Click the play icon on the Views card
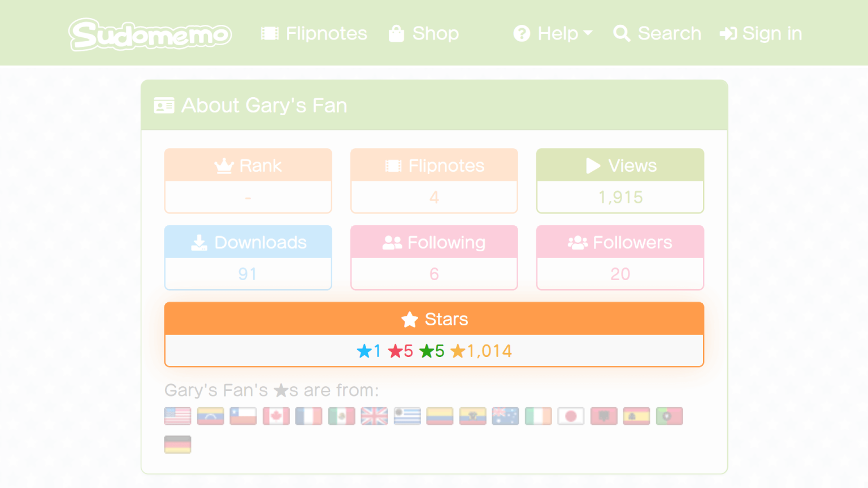The height and width of the screenshot is (488, 868). [593, 165]
